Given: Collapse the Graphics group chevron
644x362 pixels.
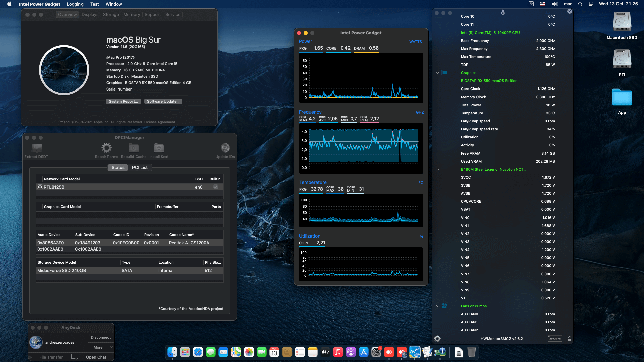Looking at the screenshot, I should coord(437,73).
